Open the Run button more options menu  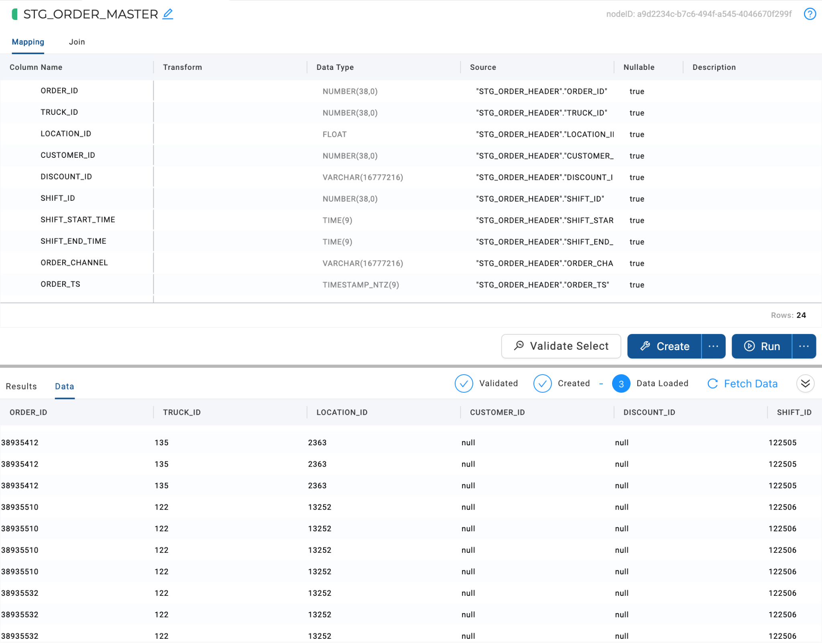click(804, 346)
